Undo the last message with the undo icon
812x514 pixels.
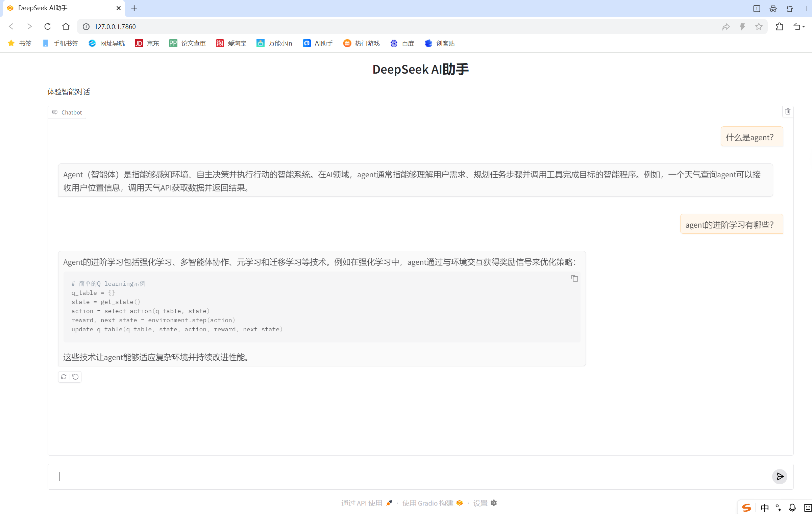pos(75,377)
